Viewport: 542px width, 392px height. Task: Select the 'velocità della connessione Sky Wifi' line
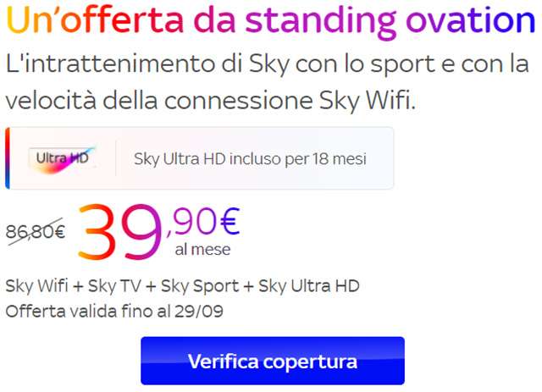click(x=210, y=101)
